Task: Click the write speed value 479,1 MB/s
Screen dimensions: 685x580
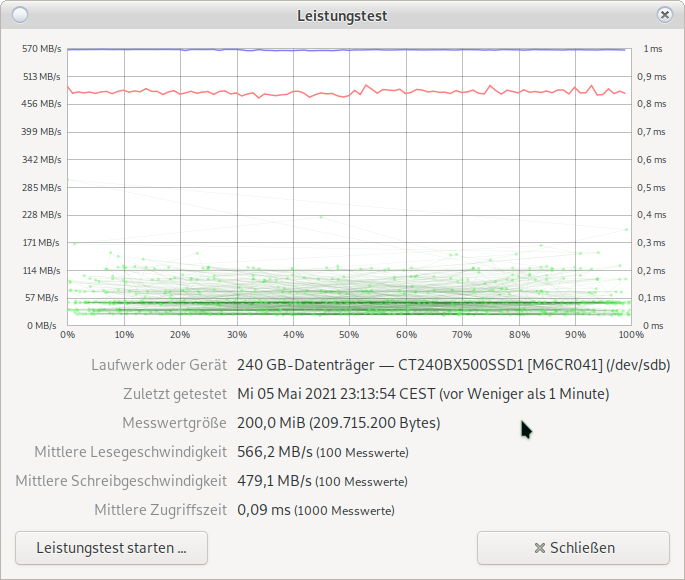Action: point(274,481)
